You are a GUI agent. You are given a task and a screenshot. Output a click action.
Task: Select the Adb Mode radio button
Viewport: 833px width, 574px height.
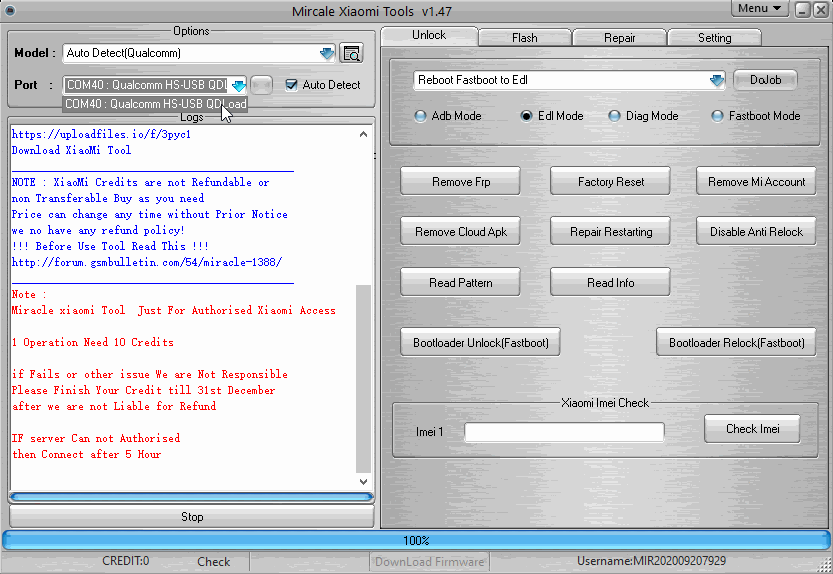coord(420,116)
